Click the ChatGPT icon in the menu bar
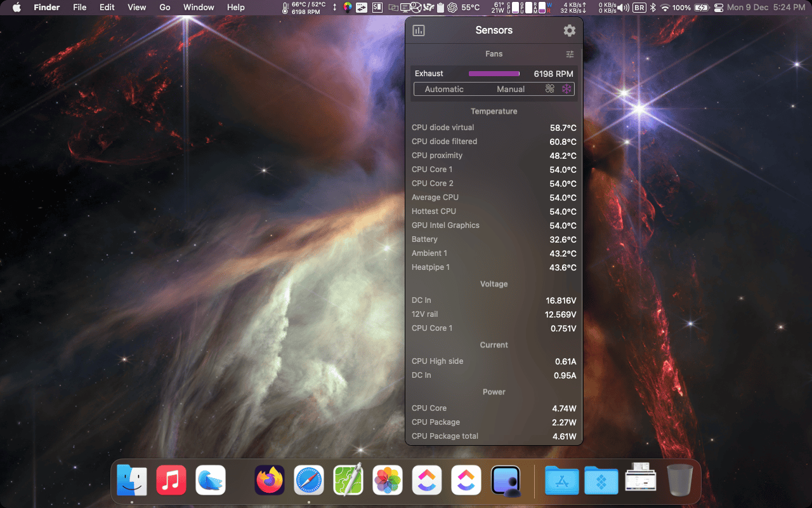The image size is (812, 508). coord(452,7)
